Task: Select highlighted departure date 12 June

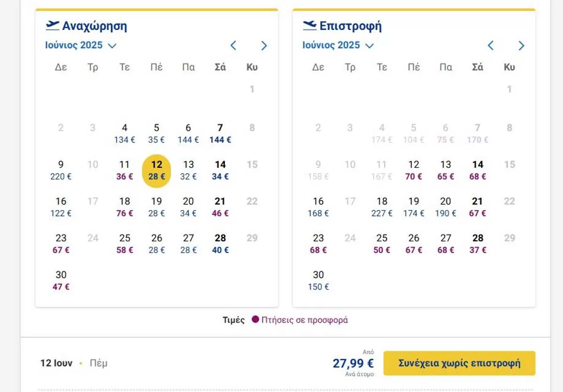Action: tap(156, 170)
